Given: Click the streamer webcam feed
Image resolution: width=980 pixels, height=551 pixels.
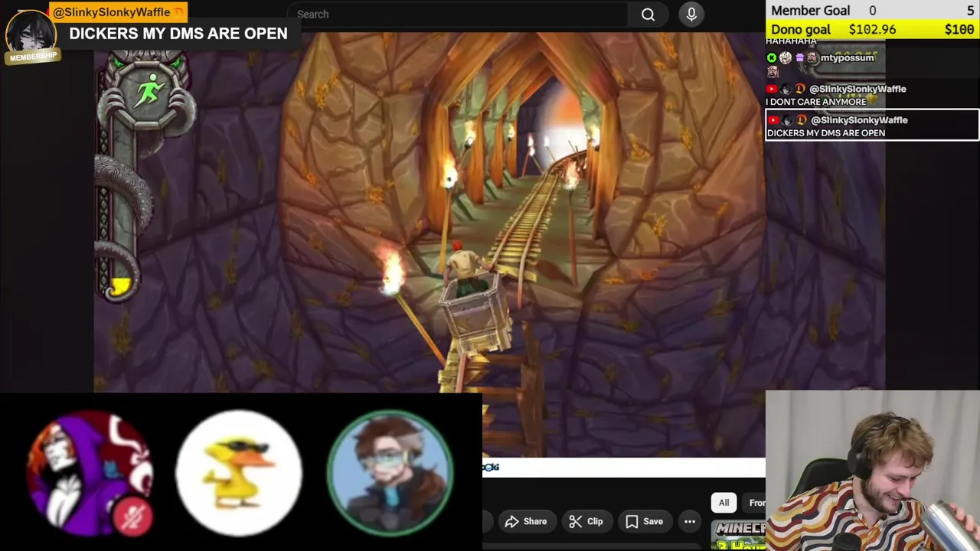Looking at the screenshot, I should (x=873, y=471).
